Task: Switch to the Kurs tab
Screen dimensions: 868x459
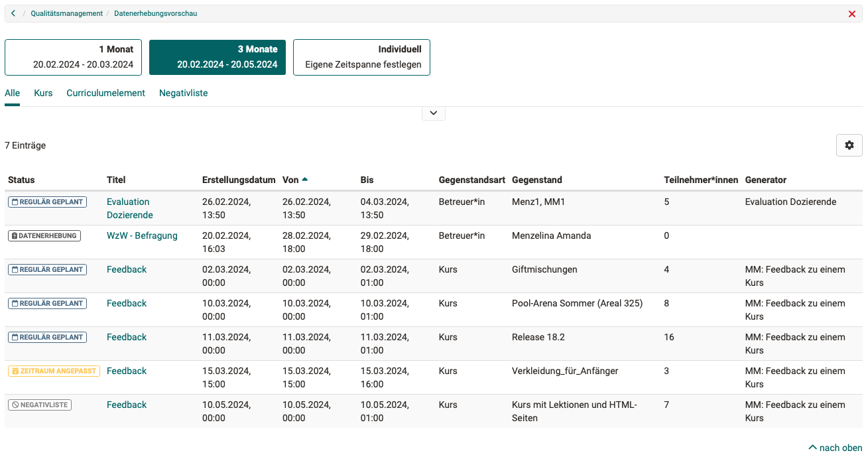Action: [x=43, y=93]
